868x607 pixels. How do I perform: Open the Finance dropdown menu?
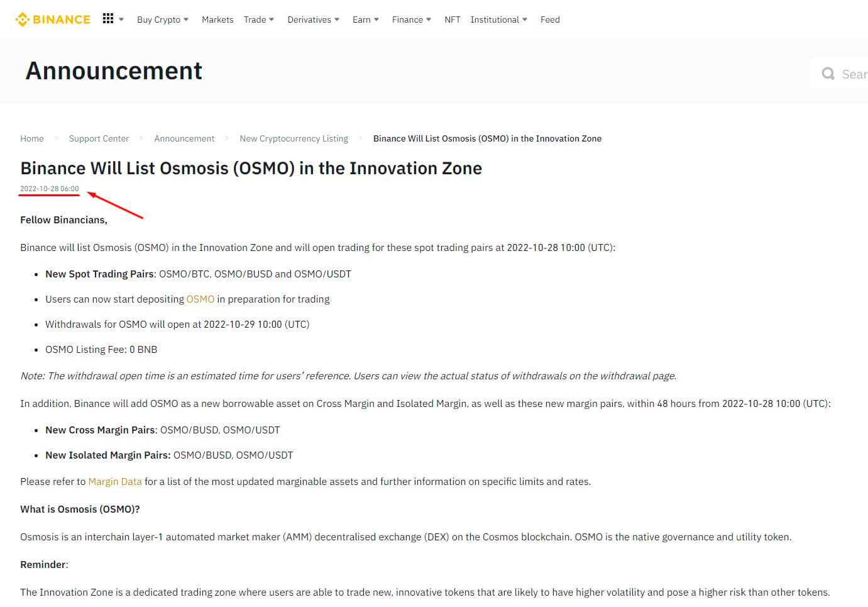[411, 19]
